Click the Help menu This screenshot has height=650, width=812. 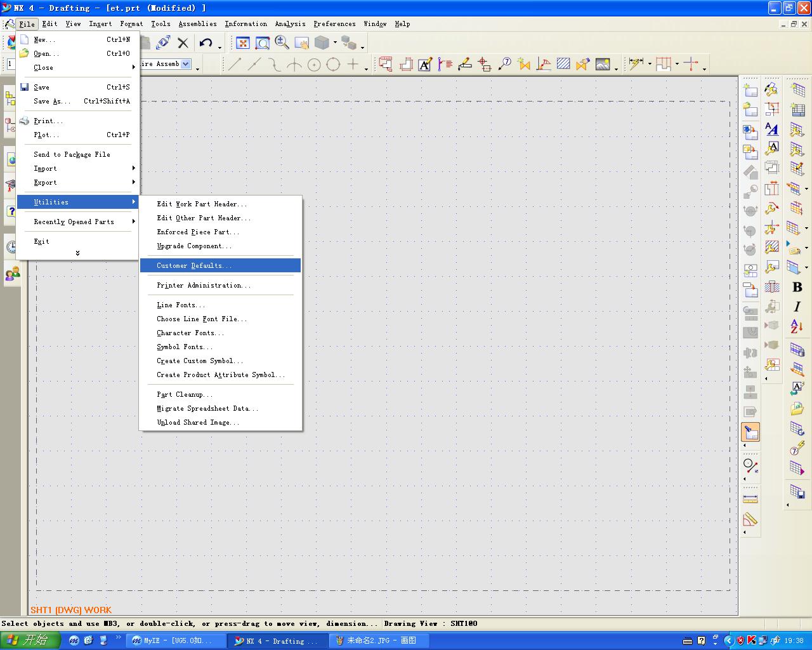tap(402, 23)
